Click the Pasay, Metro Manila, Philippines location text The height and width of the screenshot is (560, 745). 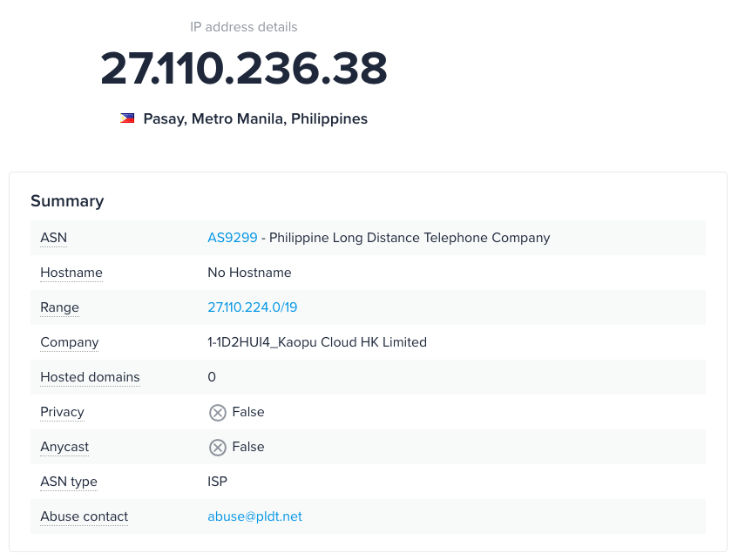tap(255, 118)
